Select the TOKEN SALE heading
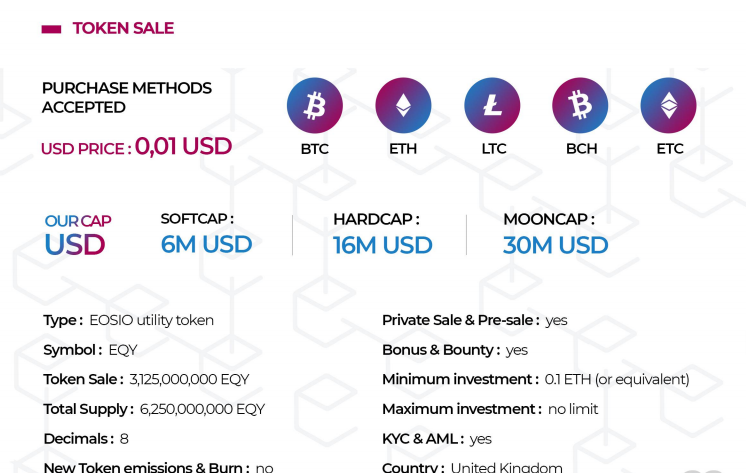The image size is (746, 473). (x=123, y=29)
